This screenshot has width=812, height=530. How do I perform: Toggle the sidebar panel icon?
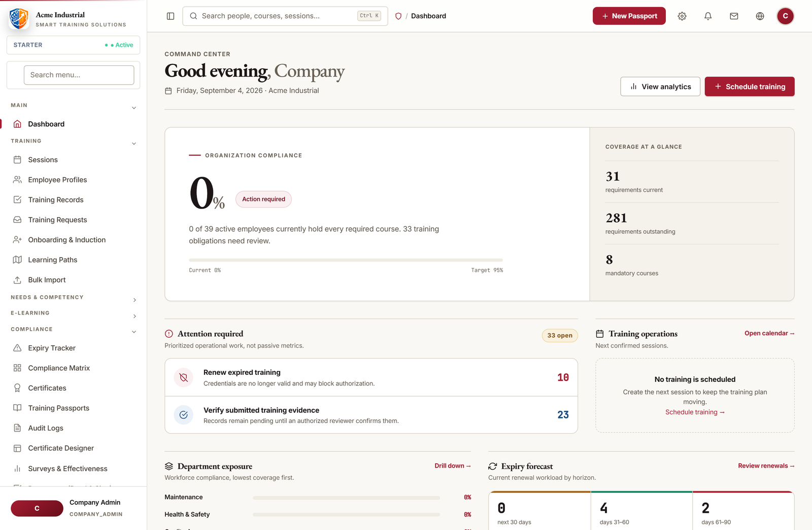pos(171,16)
